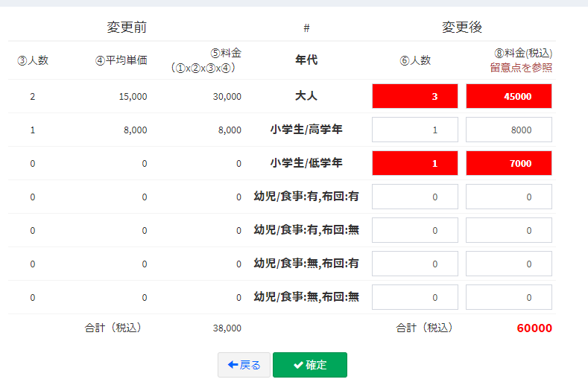
Task: Edit 小学生/低学年 headcount field showing 1
Action: coord(415,163)
